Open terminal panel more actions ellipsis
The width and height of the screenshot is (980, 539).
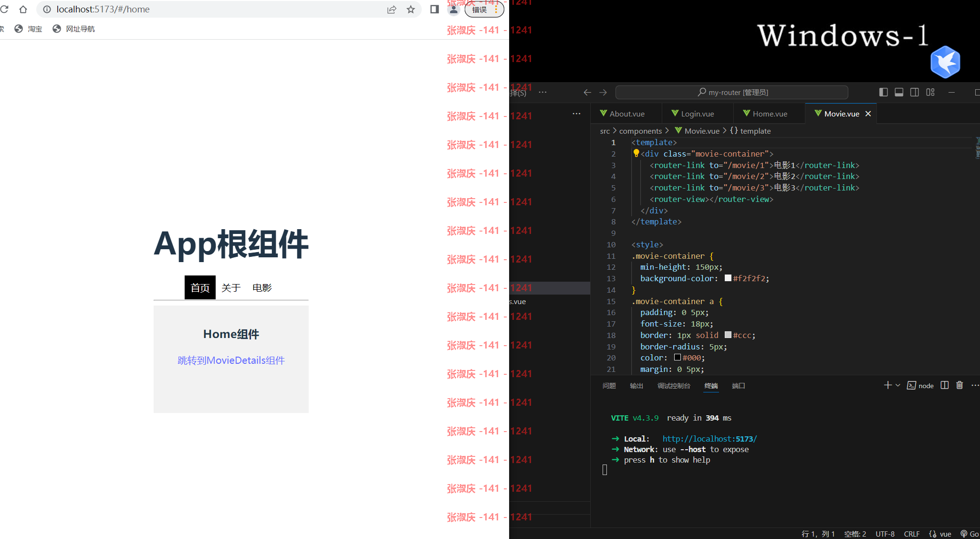[x=975, y=385]
